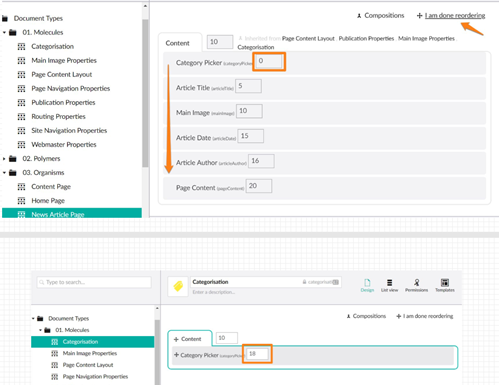
Task: Open the Content tab in the News Article Page editor
Action: tap(178, 43)
